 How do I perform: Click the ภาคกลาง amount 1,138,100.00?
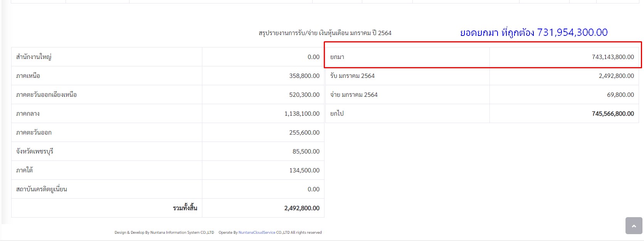click(302, 114)
